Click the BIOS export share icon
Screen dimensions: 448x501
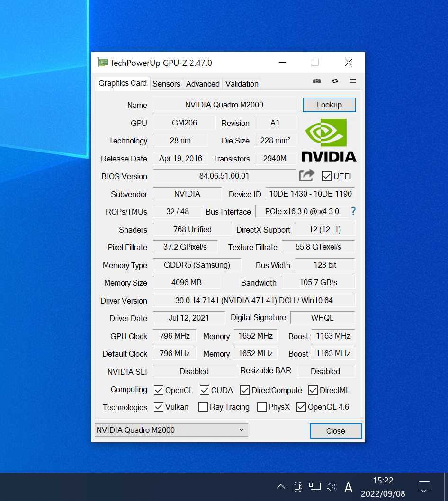coord(307,175)
